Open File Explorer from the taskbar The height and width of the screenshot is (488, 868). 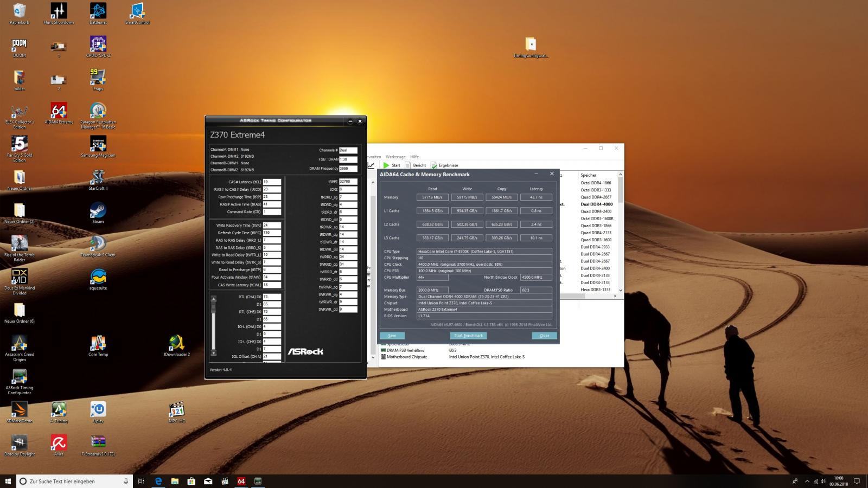tap(175, 481)
